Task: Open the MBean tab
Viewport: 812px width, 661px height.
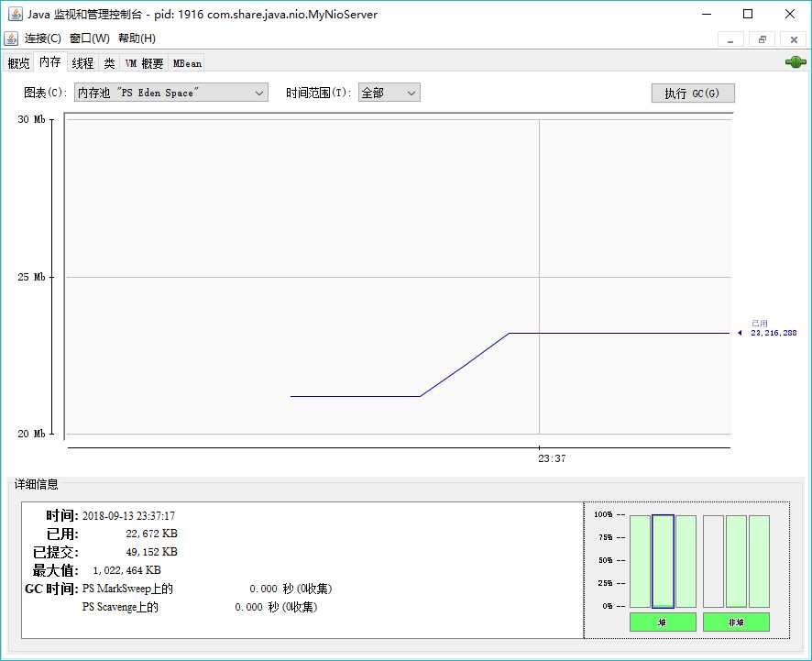Action: [x=187, y=63]
